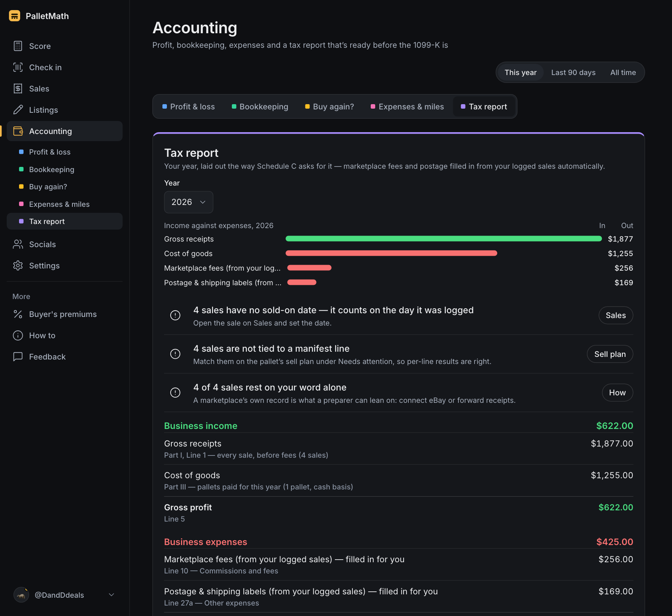Image resolution: width=672 pixels, height=616 pixels.
Task: Click the yellow dot beside sidebar Buy again?
Action: (21, 187)
